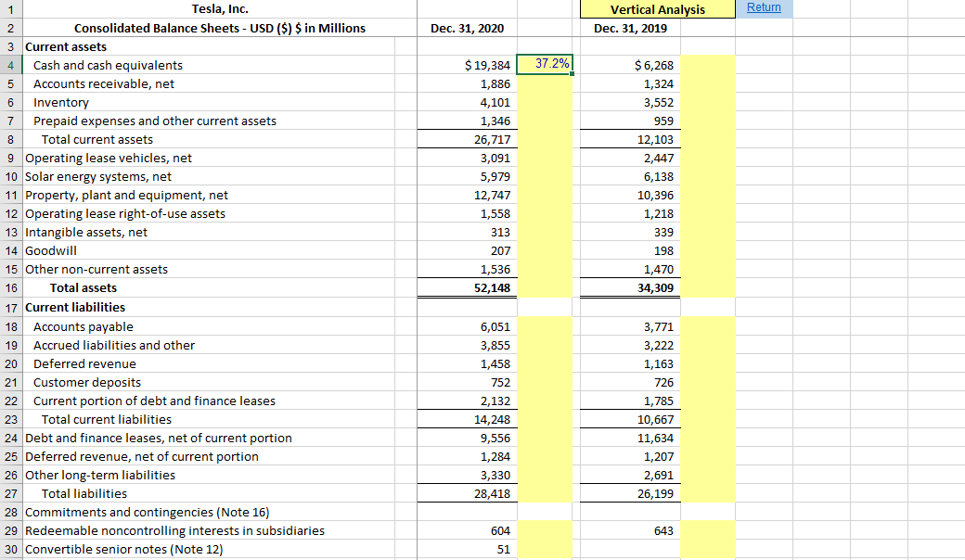Screen dimensions: 965x560
Task: Select the Total current assets value 26,717
Action: click(467, 140)
